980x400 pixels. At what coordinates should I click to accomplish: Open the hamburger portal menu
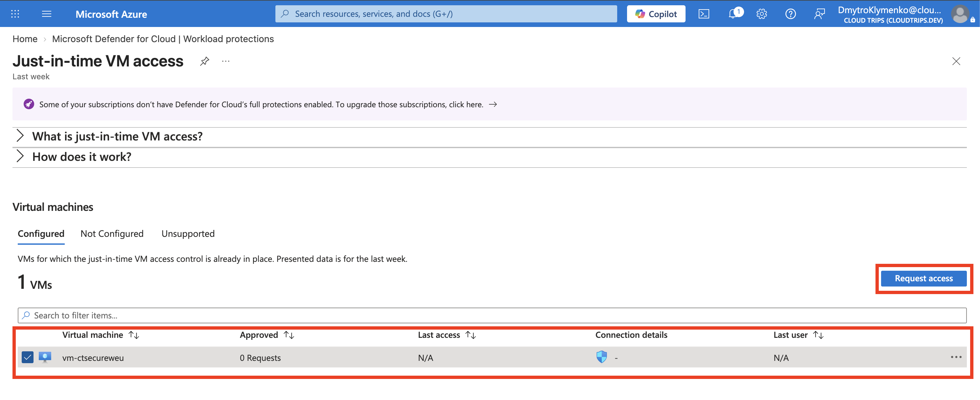click(46, 14)
